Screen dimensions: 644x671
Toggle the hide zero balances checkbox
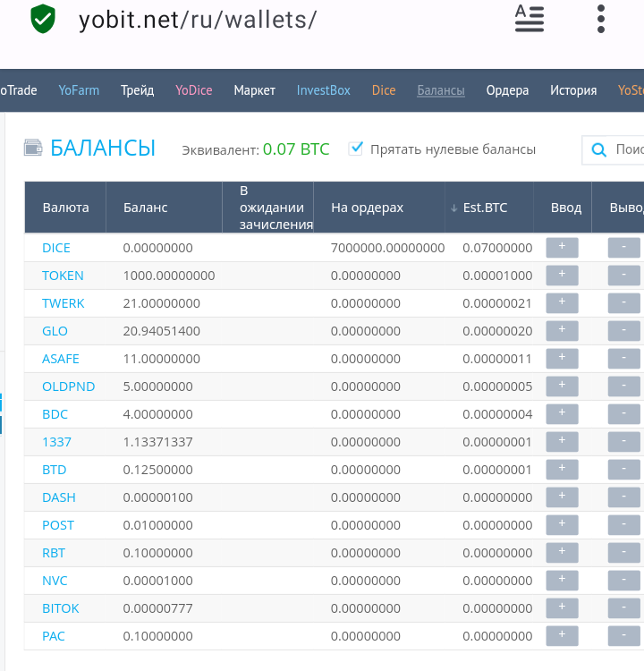coord(356,149)
